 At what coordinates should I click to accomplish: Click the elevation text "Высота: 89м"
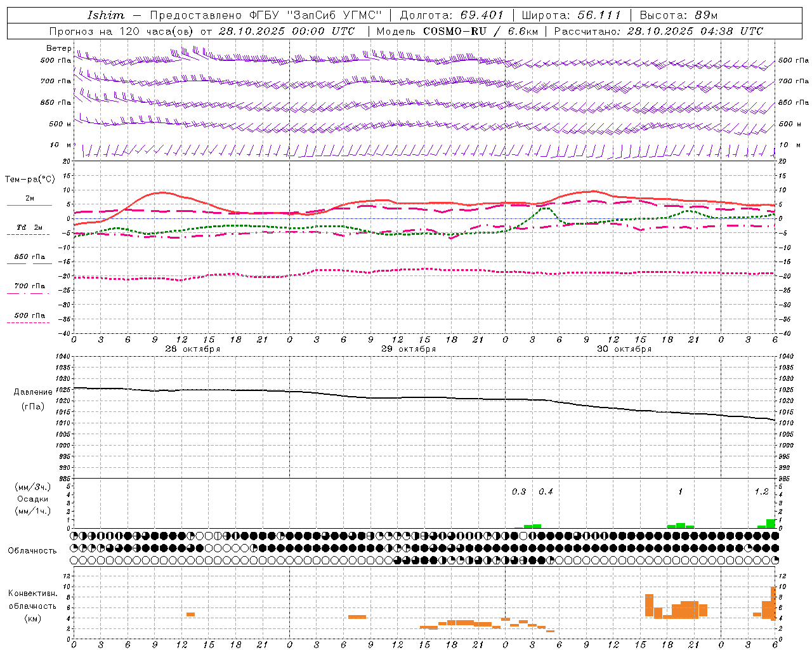click(678, 15)
